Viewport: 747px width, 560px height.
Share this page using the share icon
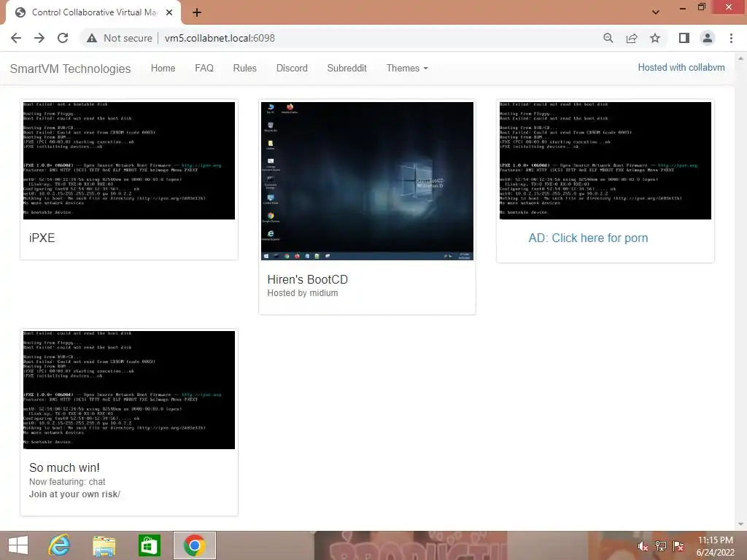click(x=632, y=38)
